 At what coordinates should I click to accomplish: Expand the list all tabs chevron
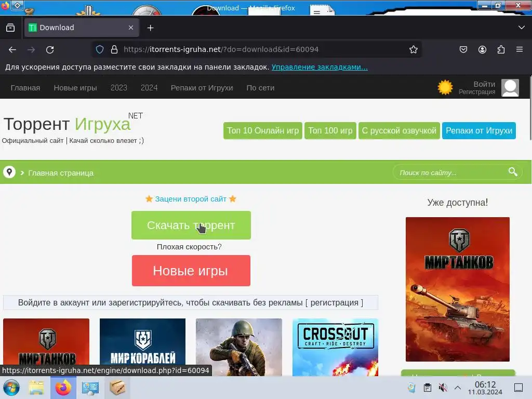pos(522,28)
